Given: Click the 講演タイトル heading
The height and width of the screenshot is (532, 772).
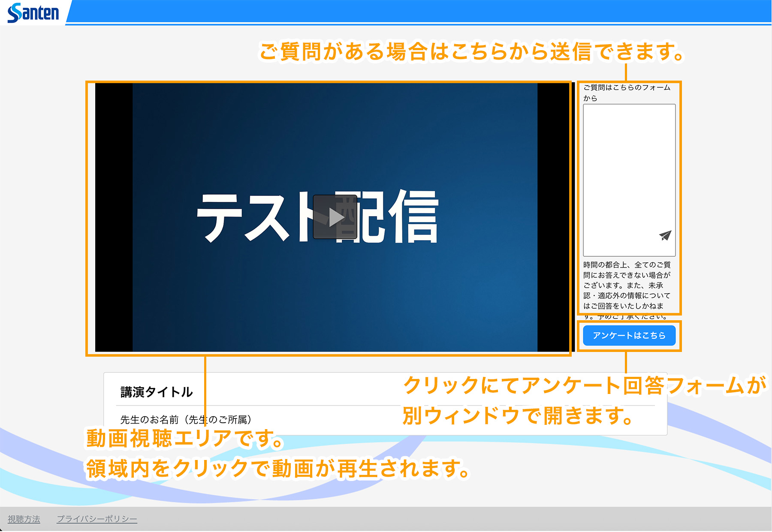Looking at the screenshot, I should 157,392.
